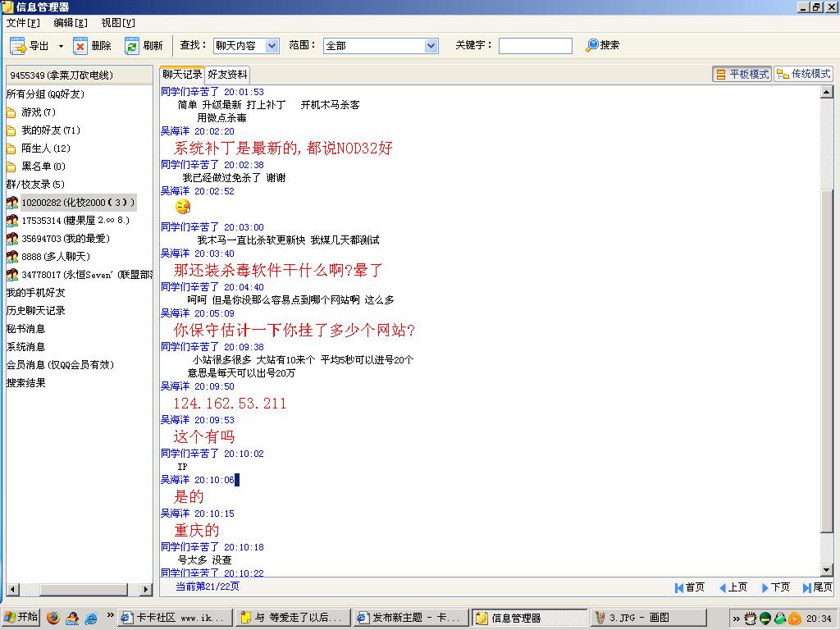Select 所有分组 (QQ好友) entry
The width and height of the screenshot is (840, 630).
pos(45,94)
